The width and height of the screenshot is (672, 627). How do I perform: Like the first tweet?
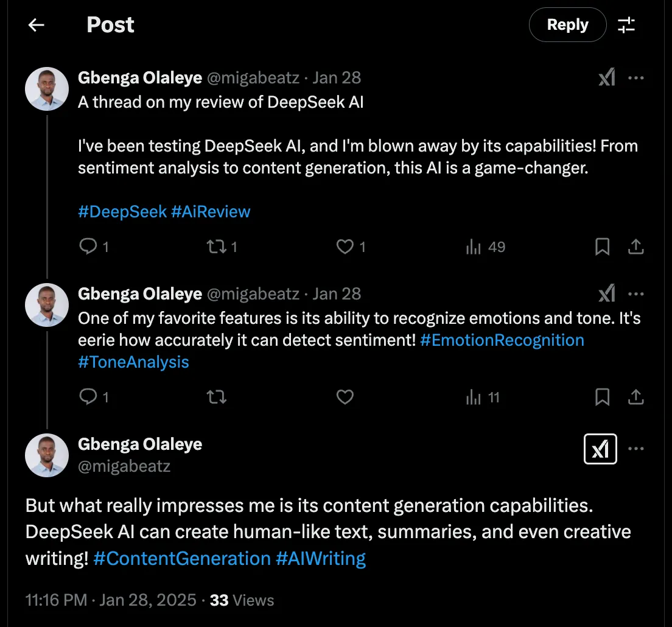pos(345,247)
